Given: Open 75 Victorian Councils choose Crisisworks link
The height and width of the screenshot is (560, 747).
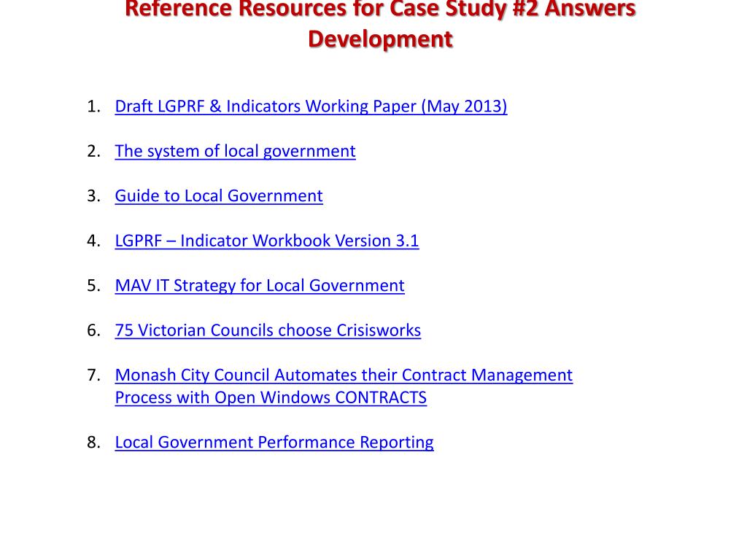Looking at the screenshot, I should pyautogui.click(x=268, y=330).
